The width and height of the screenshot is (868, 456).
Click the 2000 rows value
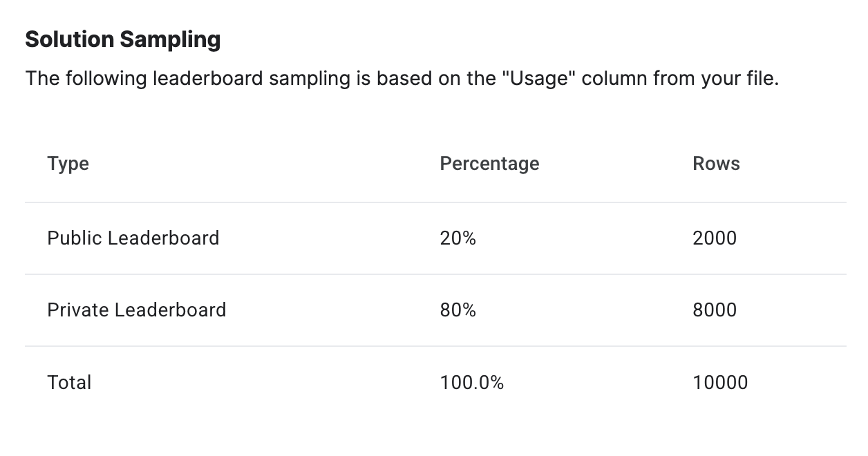click(715, 238)
